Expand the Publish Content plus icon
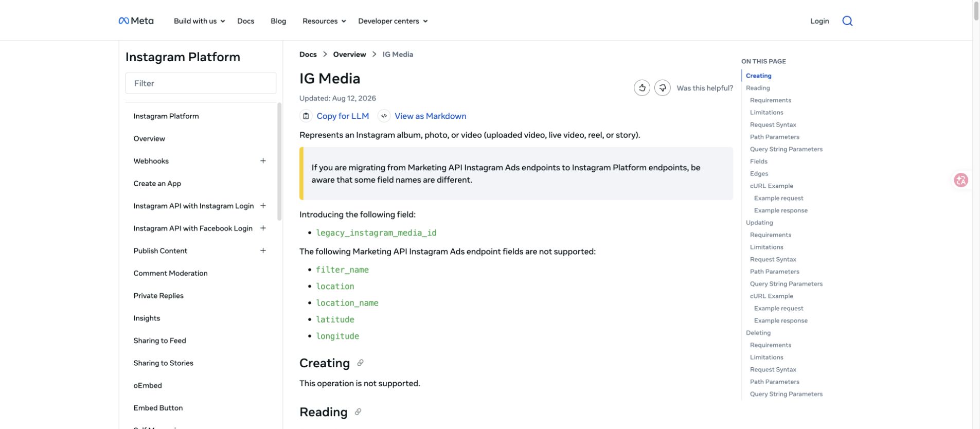 point(263,251)
